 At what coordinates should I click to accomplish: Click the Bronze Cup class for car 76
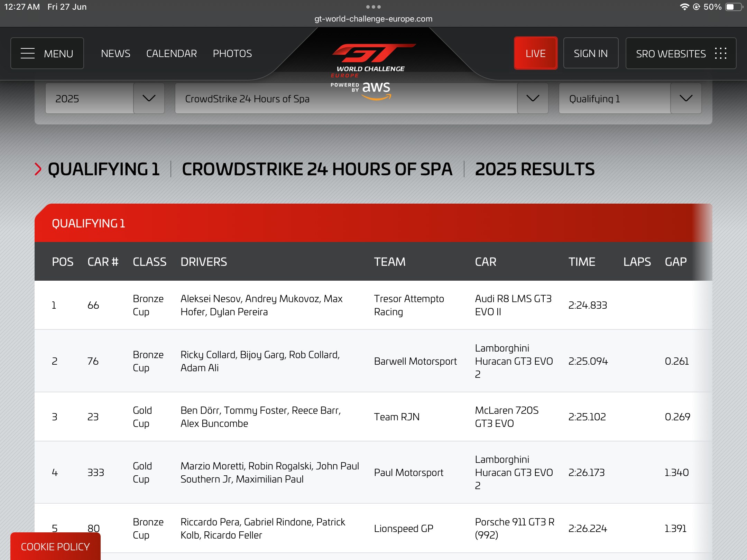tap(148, 361)
